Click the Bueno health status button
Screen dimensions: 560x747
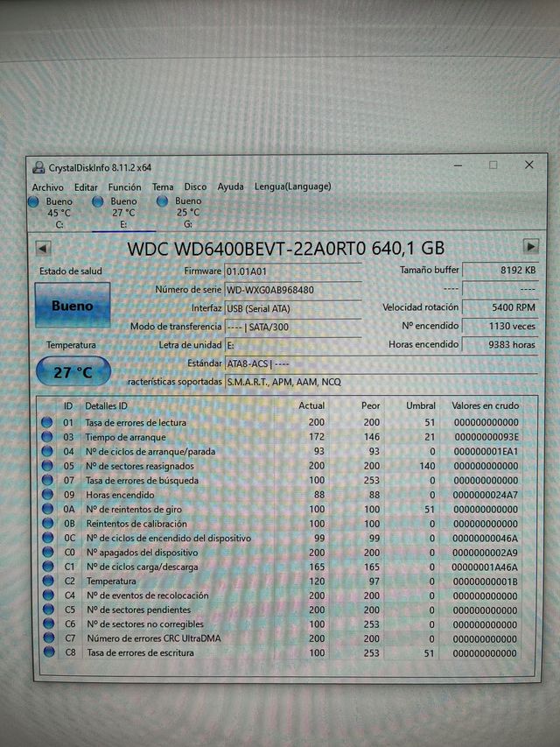point(73,306)
